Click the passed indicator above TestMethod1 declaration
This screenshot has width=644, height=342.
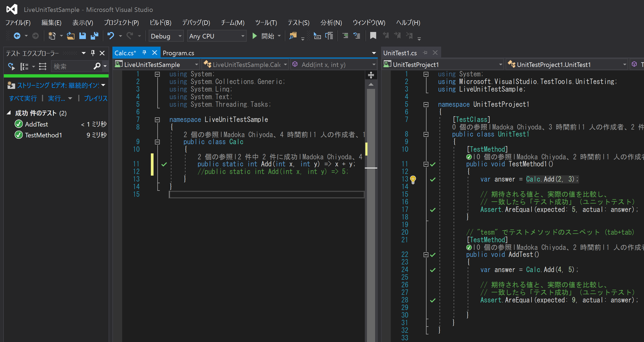coord(469,157)
